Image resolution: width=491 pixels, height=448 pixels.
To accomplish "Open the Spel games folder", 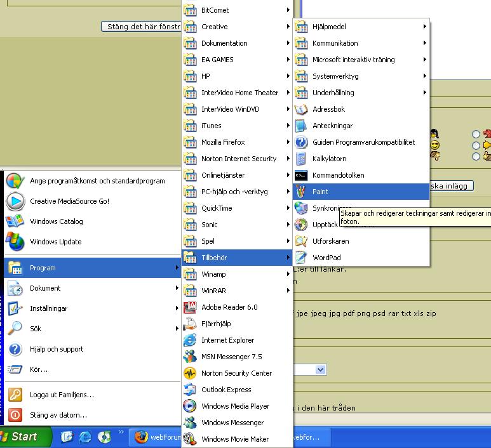I will tap(237, 241).
